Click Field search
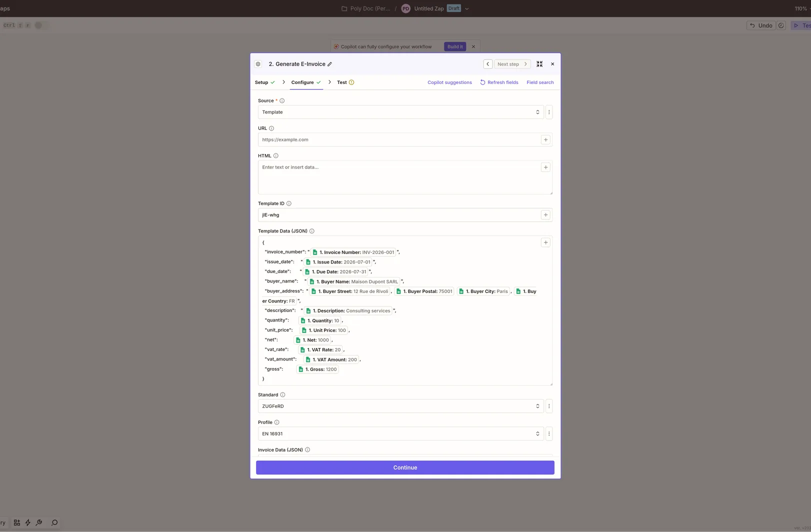811x532 pixels. click(x=540, y=82)
